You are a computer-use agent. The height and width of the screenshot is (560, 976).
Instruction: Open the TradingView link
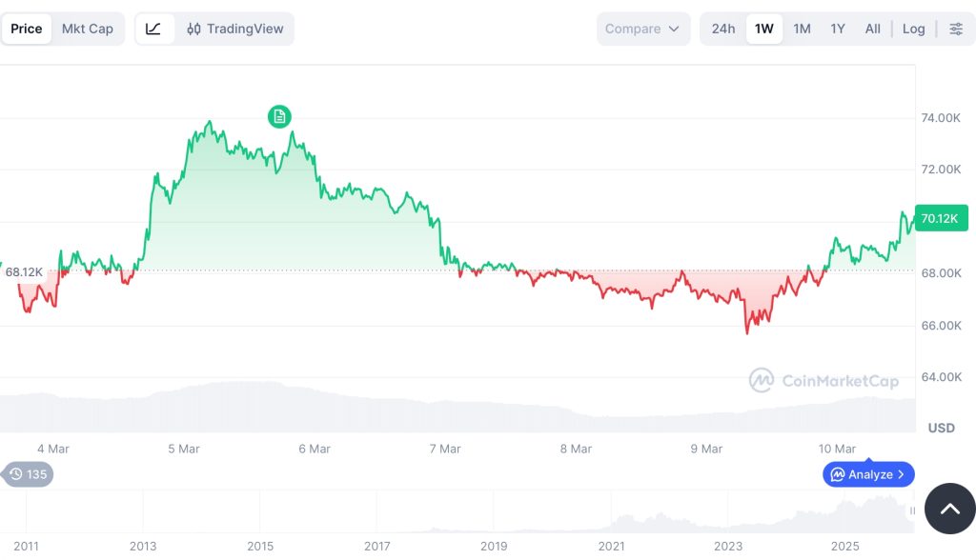tap(246, 29)
